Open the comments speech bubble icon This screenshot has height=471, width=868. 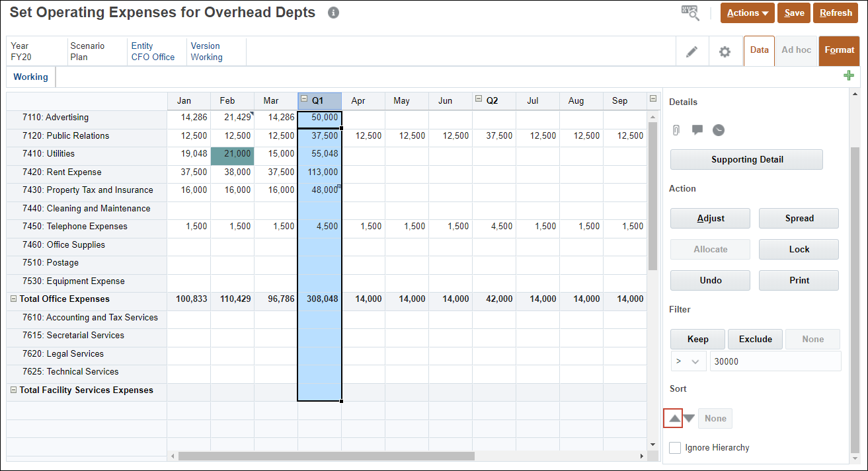697,129
